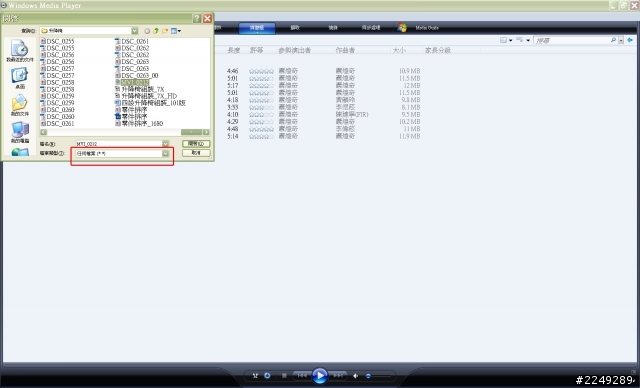640x388 pixels.
Task: Skip to previous track
Action: (x=302, y=376)
